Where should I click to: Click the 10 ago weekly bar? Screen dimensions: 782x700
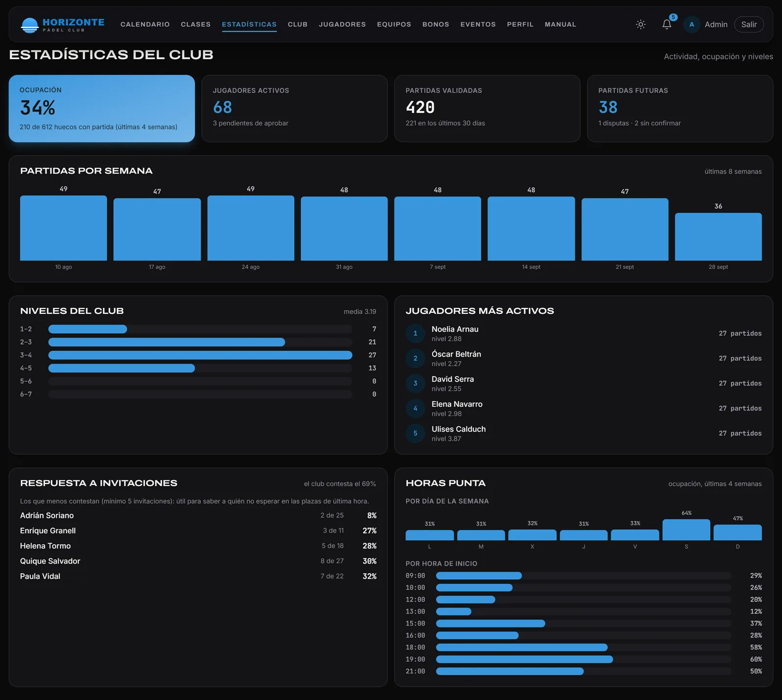click(x=64, y=228)
